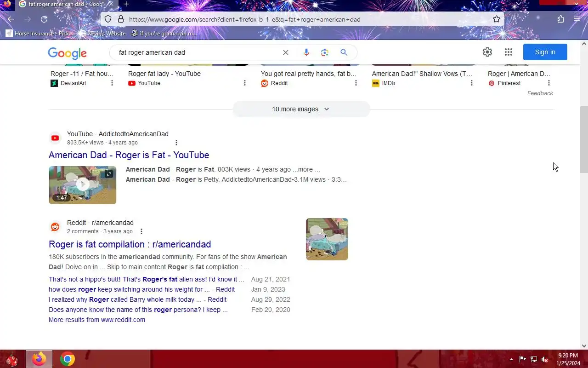Open Google Lens image search icon

click(x=325, y=52)
